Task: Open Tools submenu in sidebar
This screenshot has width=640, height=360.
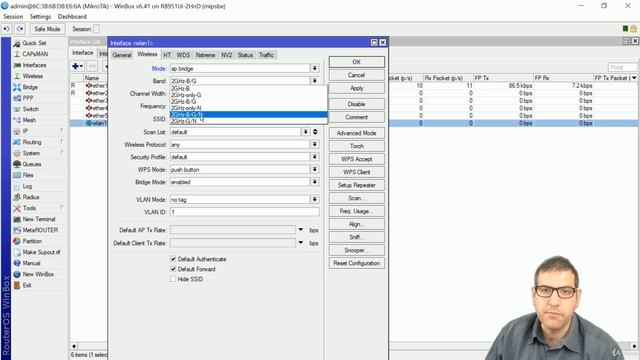Action: point(29,208)
